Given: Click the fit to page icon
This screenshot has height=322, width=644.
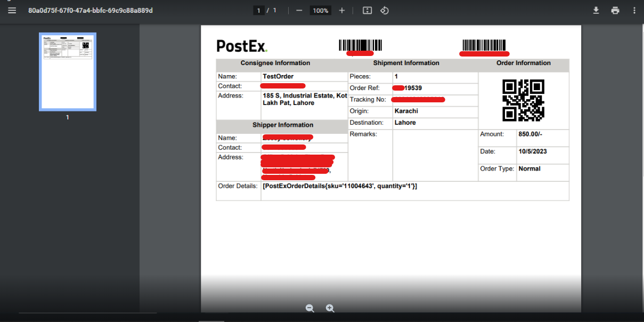Looking at the screenshot, I should pyautogui.click(x=367, y=11).
